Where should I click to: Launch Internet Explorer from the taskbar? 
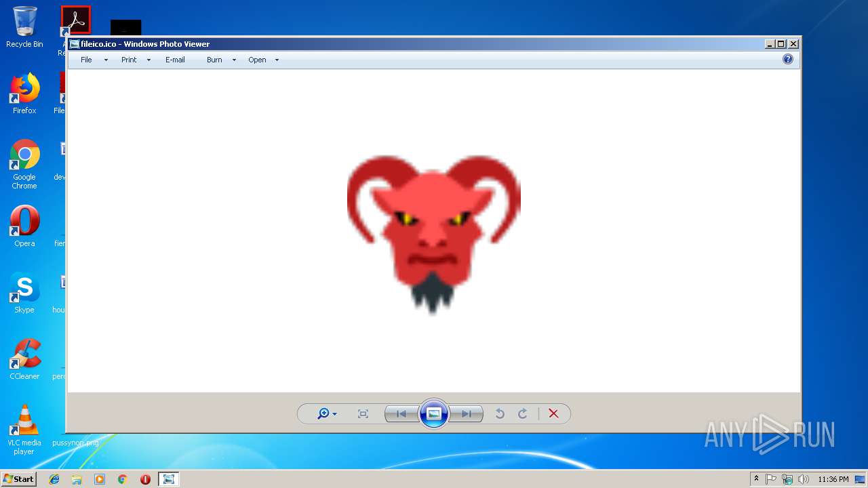tap(54, 479)
